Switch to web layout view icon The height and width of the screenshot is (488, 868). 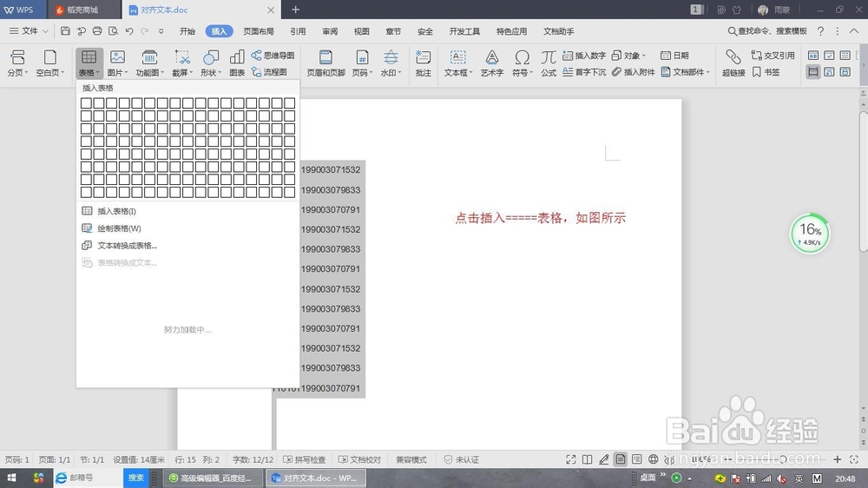654,459
